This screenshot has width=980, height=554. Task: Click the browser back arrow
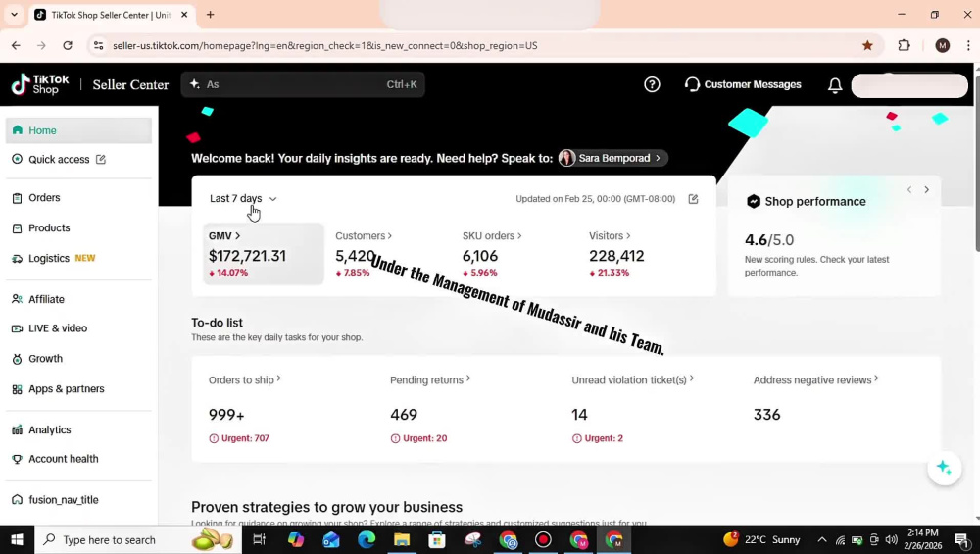[x=16, y=45]
